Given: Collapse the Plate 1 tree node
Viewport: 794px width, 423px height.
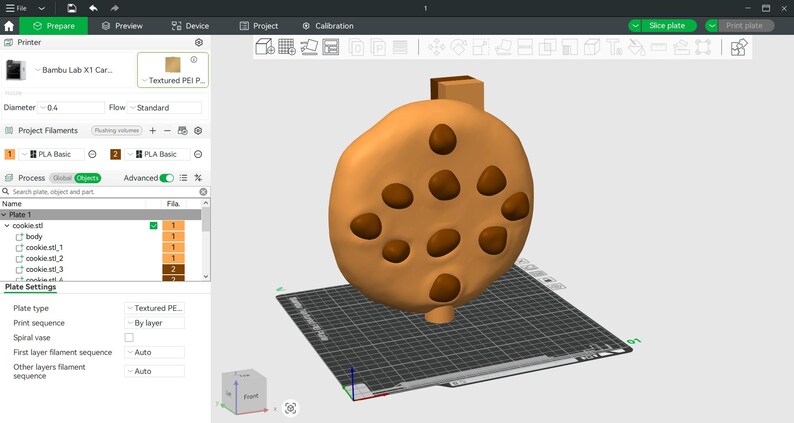Looking at the screenshot, I should pyautogui.click(x=4, y=215).
